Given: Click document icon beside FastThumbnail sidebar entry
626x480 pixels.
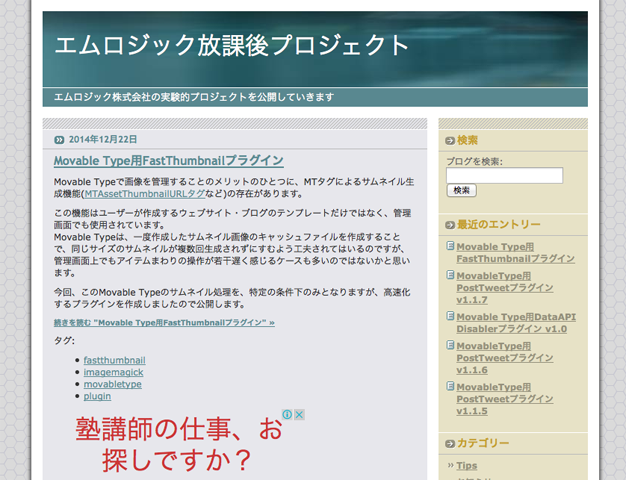Looking at the screenshot, I should pos(450,246).
